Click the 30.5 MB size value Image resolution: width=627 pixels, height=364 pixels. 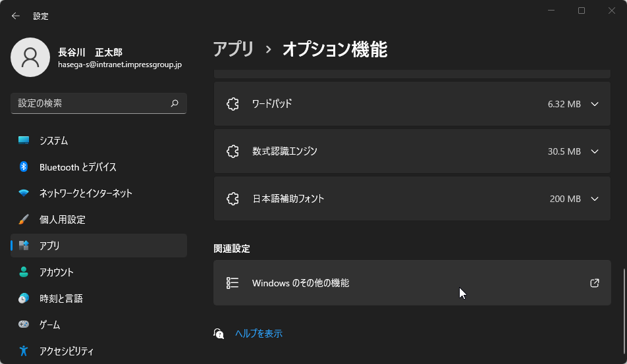click(x=564, y=152)
